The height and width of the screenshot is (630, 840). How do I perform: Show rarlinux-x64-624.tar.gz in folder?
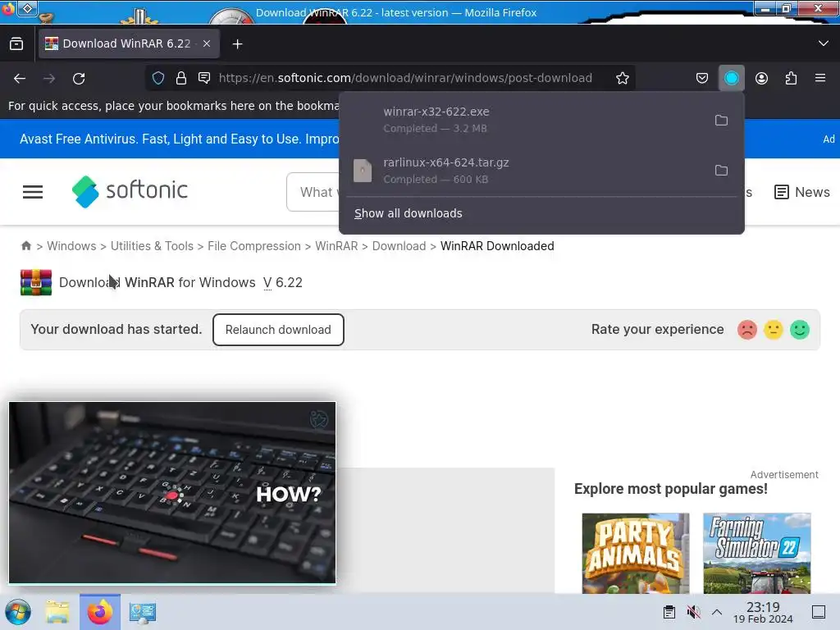(721, 171)
